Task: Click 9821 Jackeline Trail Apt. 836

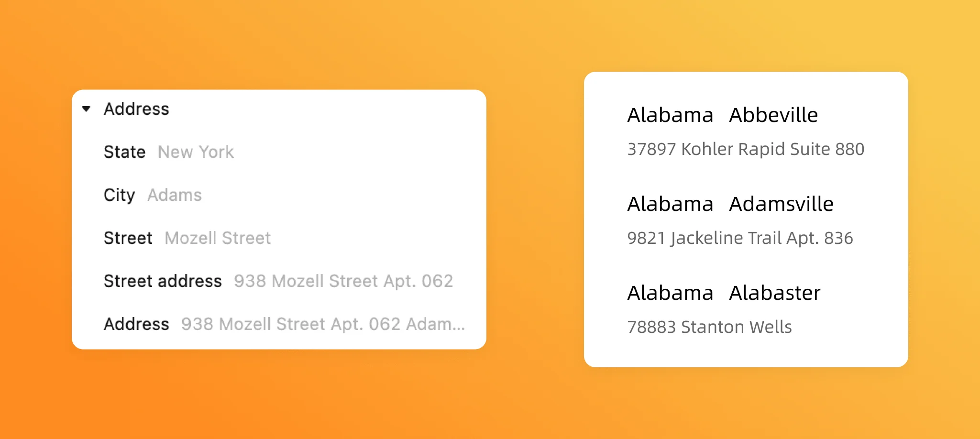Action: [740, 238]
